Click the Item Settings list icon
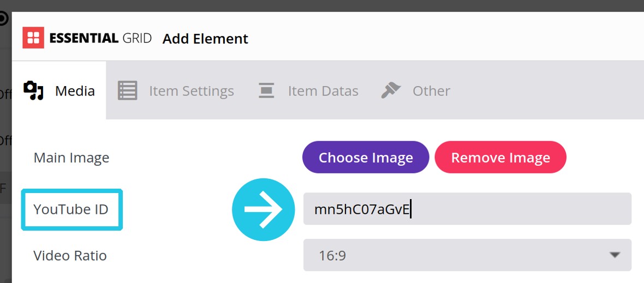 coord(128,91)
